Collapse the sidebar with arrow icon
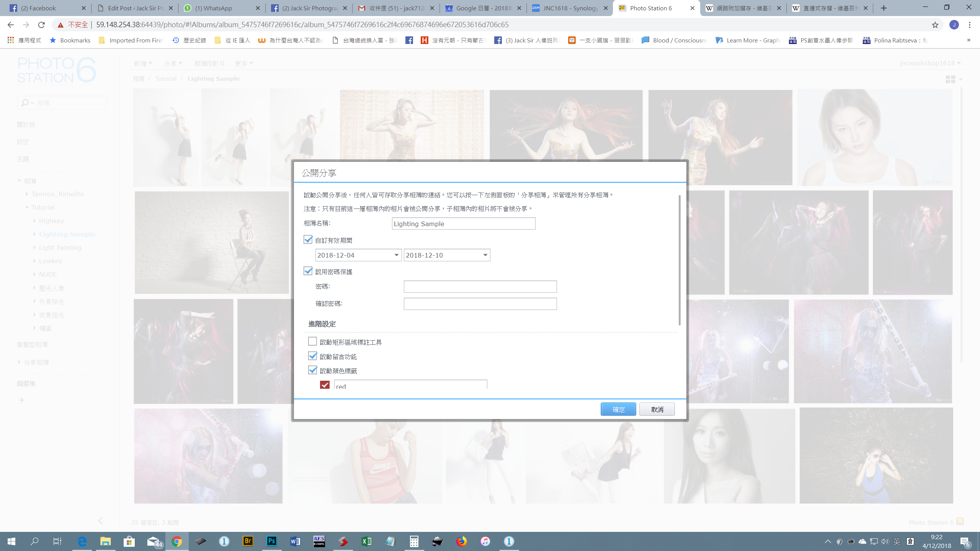Viewport: 980px width, 551px height. click(100, 521)
